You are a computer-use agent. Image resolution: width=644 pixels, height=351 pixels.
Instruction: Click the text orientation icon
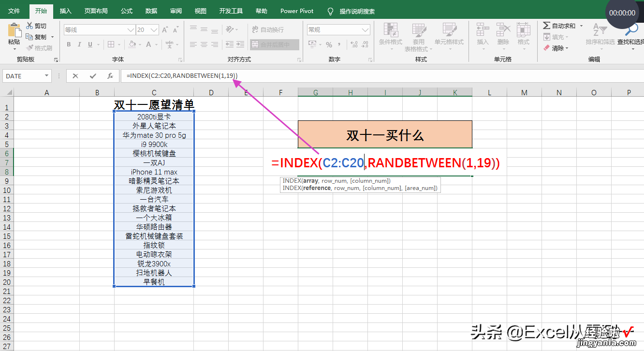click(x=230, y=29)
